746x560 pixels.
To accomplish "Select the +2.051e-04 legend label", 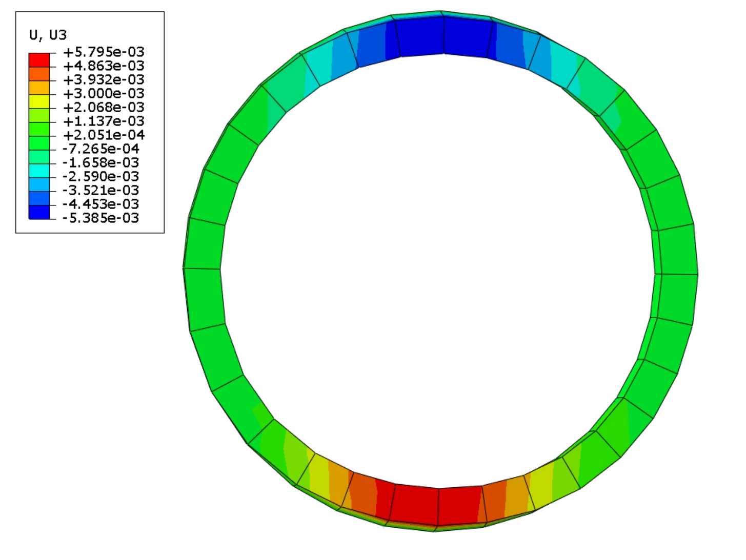I will click(104, 135).
